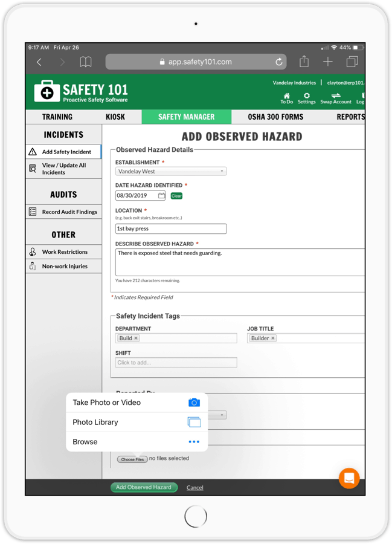Open Non-work Injuries sidebar item
The image size is (392, 544).
[x=63, y=266]
